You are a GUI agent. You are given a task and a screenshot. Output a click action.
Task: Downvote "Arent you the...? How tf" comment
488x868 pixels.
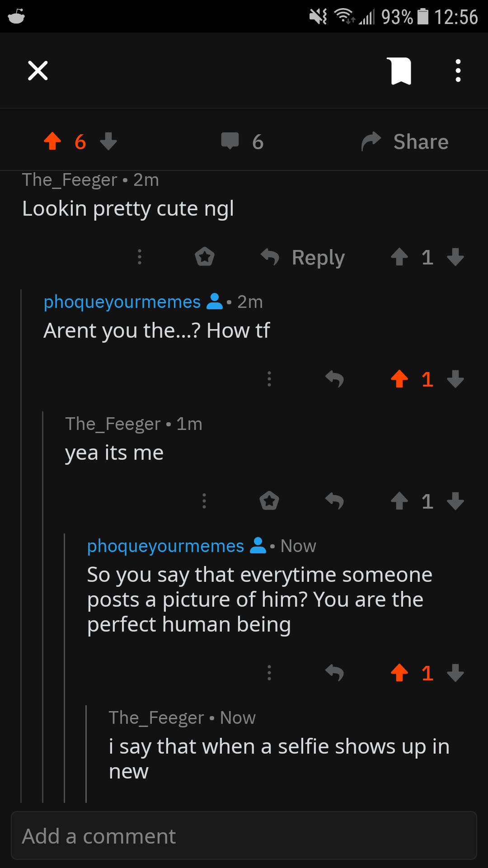(455, 379)
